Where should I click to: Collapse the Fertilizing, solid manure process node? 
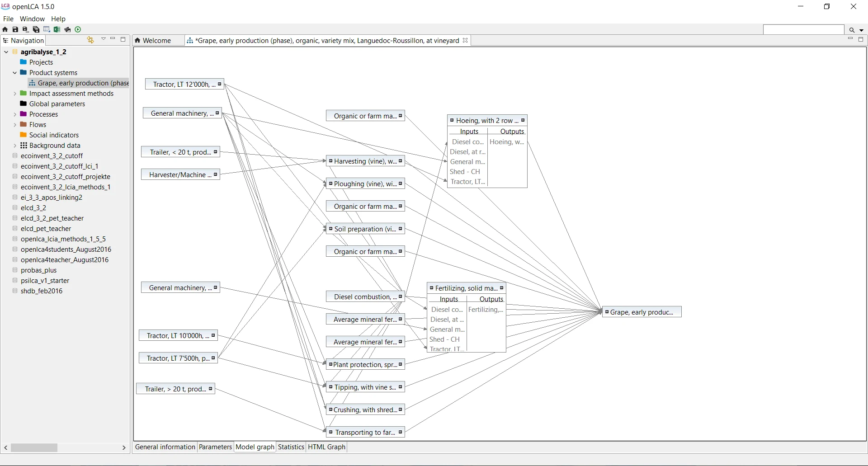click(431, 288)
